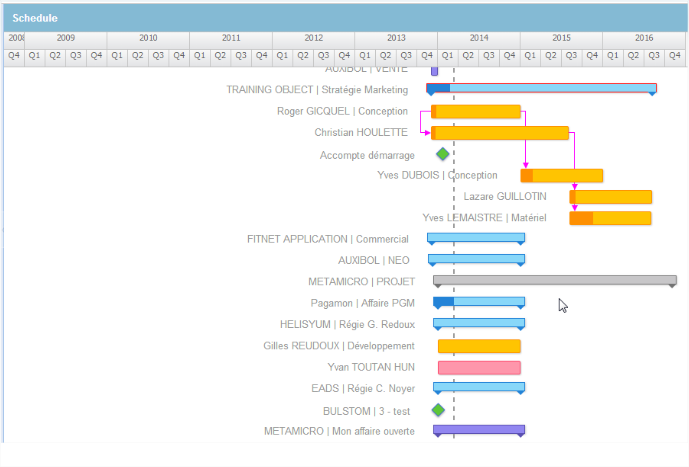Select the Yves LEMAISTRE Matériel task bar
The height and width of the screenshot is (467, 689).
click(x=611, y=218)
